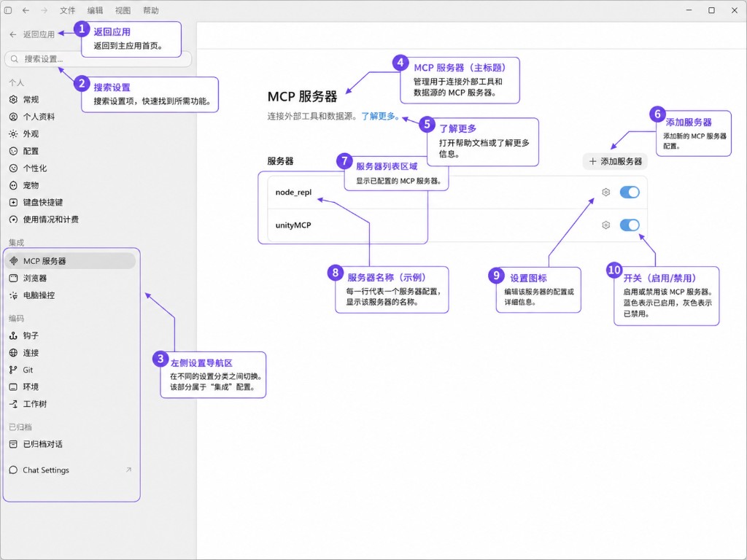Click the 个人资料 profile icon
Screen dimensions: 747x560
[x=13, y=117]
